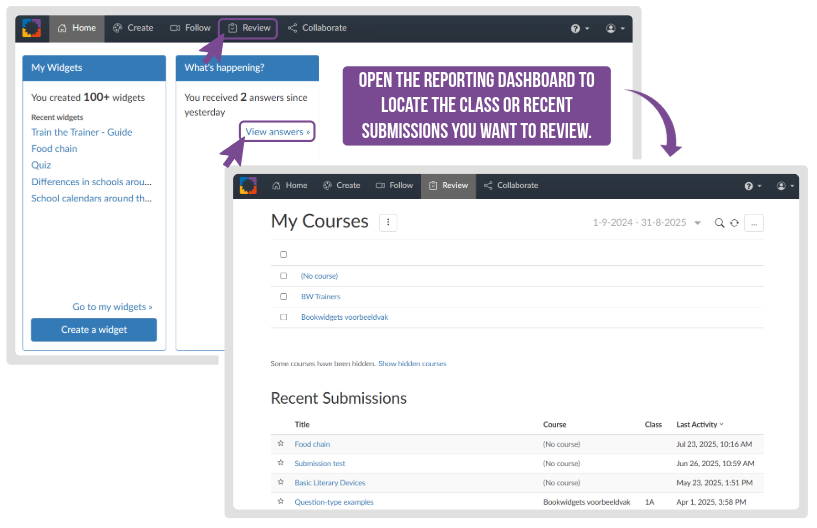Open Bookwidgets voorbeeldvak course
Viewport: 817px width, 528px height.
(344, 317)
